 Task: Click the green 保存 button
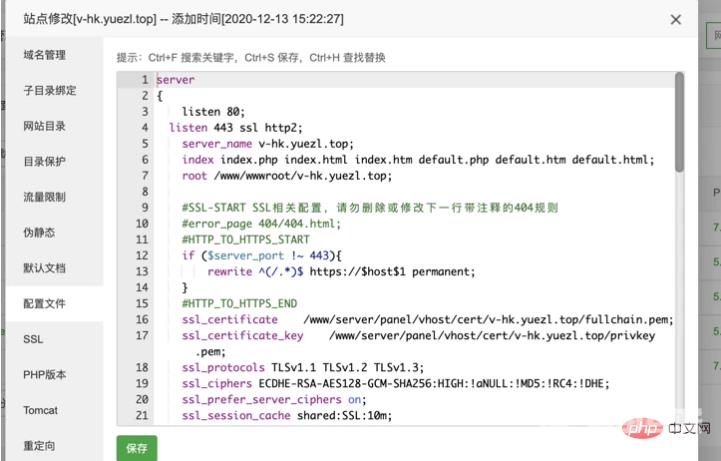[136, 449]
